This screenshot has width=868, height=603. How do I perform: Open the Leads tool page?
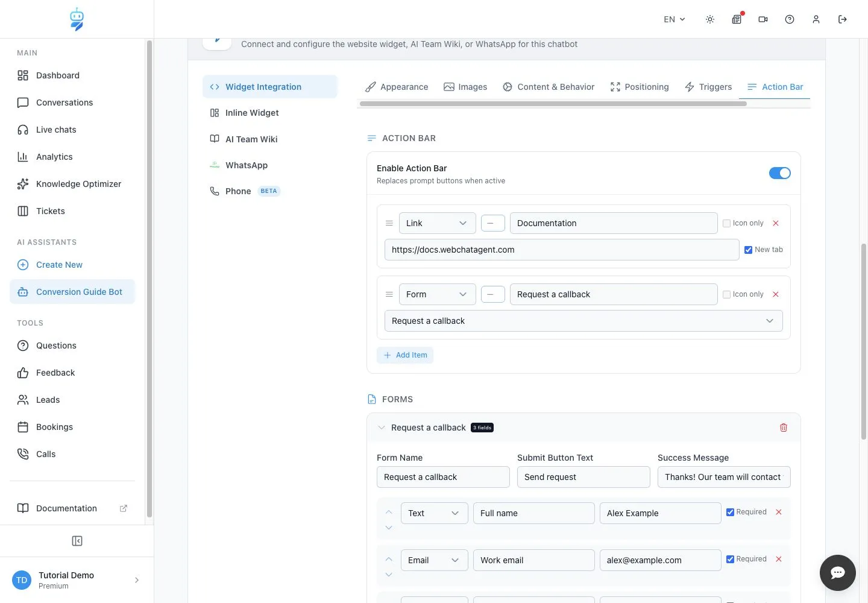pos(72,400)
